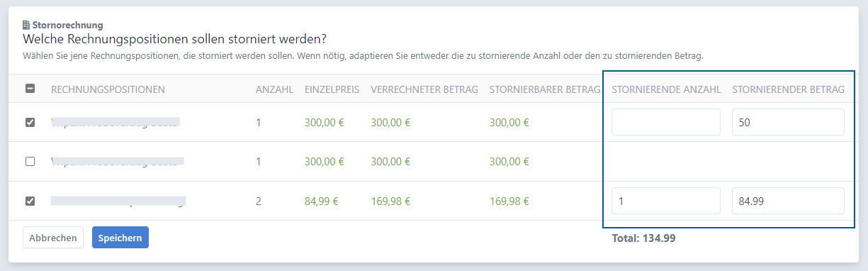Click the Abbrechen button
Image resolution: width=868 pixels, height=271 pixels.
coord(53,238)
